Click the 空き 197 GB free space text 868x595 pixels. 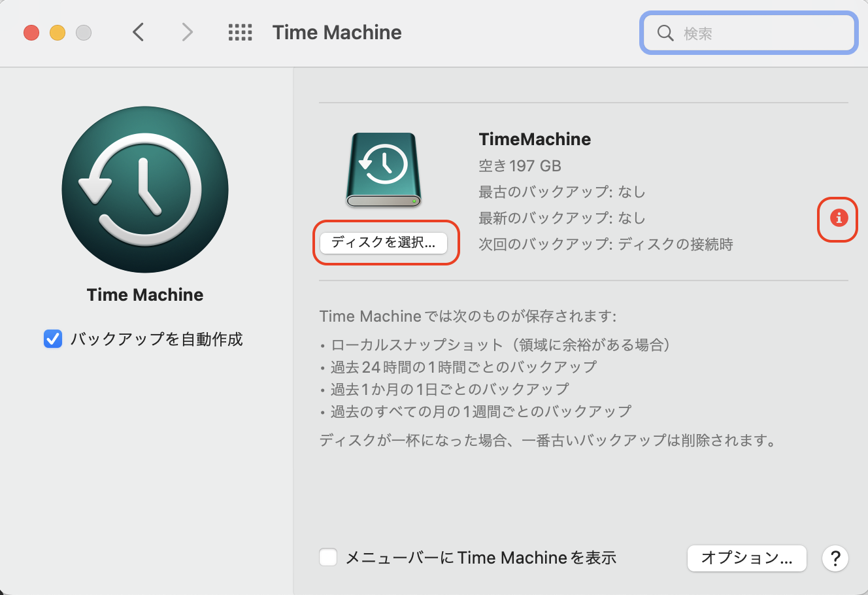[x=520, y=166]
